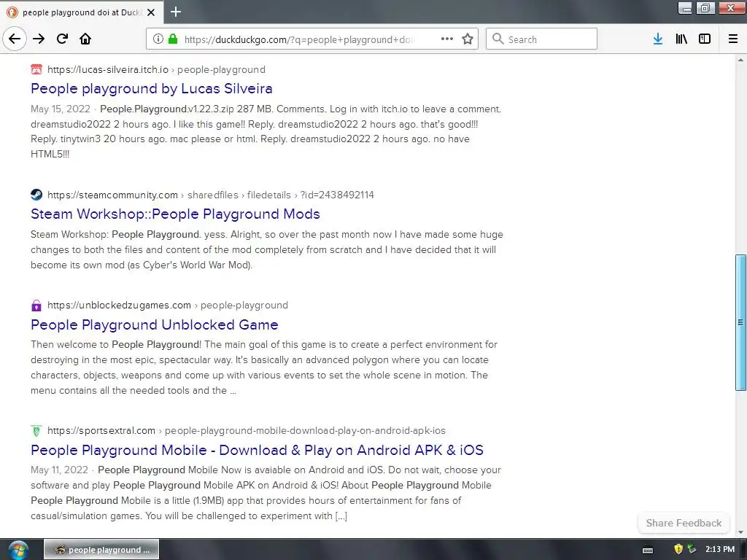Screen dimensions: 747x560
Task: Open the Library bookmarks and history
Action: pyautogui.click(x=681, y=39)
